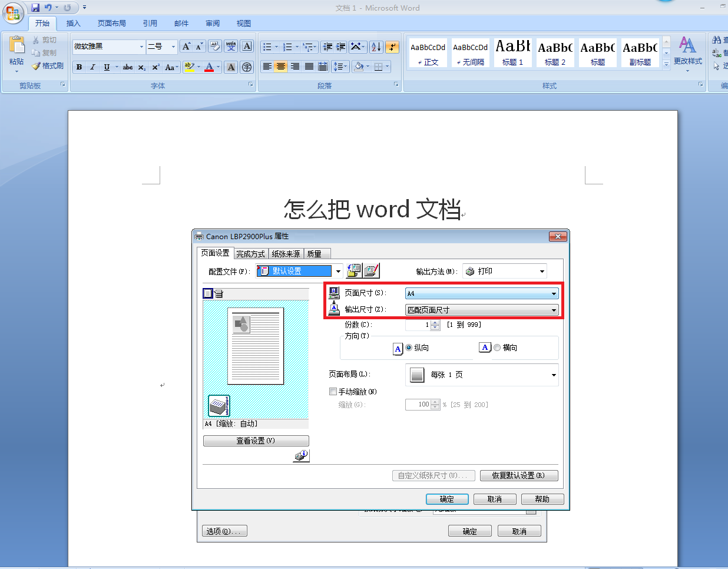
Task: Select 无间隔 style in gallery
Action: tap(471, 52)
